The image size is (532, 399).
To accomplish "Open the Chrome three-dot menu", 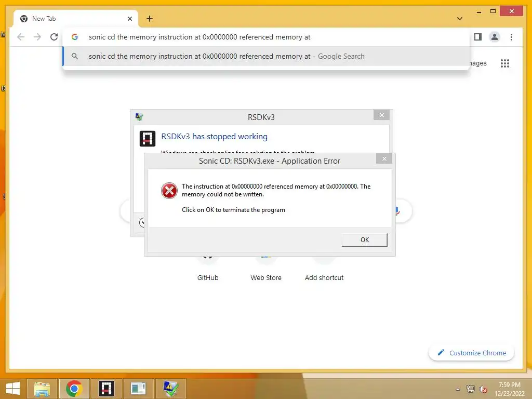I will pyautogui.click(x=511, y=37).
